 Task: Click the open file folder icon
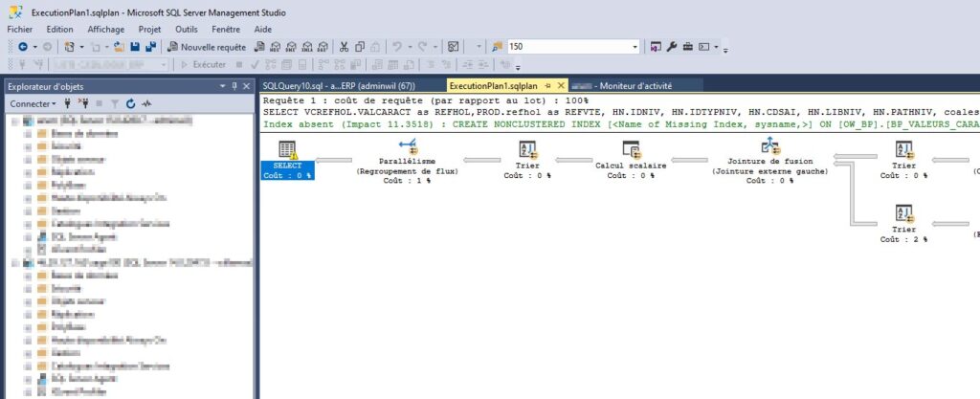pos(120,47)
